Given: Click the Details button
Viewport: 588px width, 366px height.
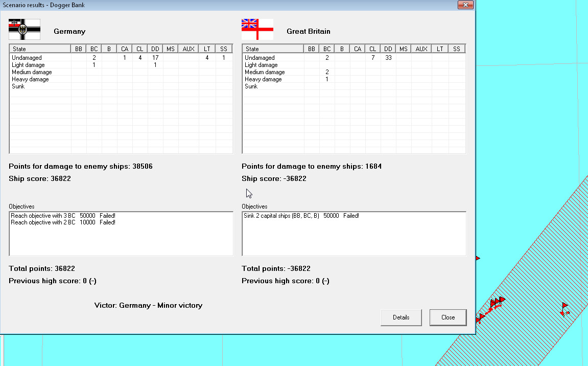Looking at the screenshot, I should pos(401,317).
